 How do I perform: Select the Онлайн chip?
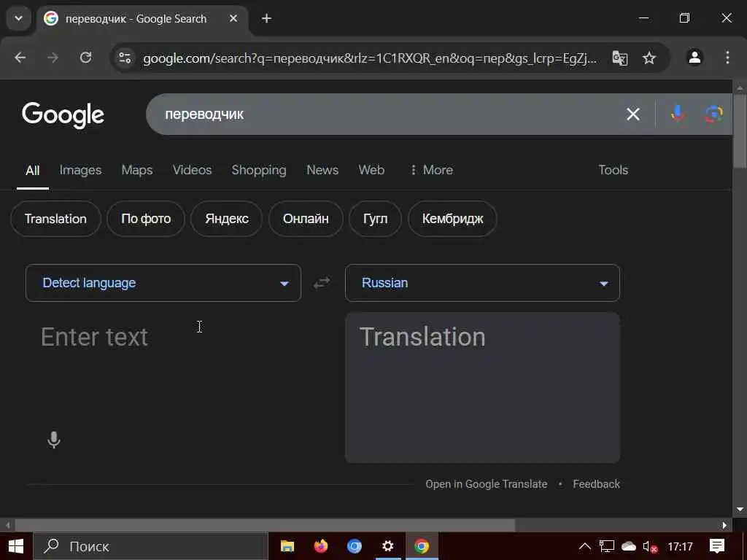[x=306, y=219]
